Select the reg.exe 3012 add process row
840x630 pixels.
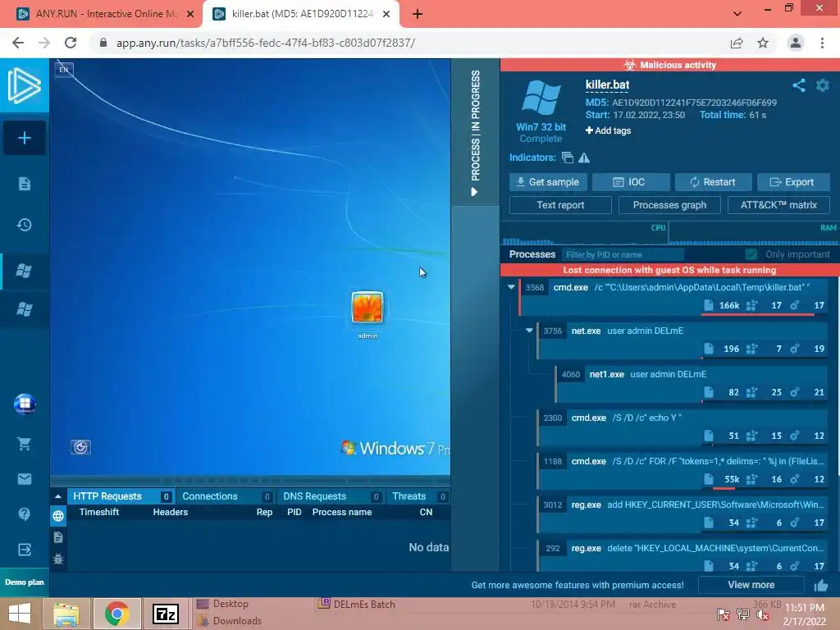[683, 514]
